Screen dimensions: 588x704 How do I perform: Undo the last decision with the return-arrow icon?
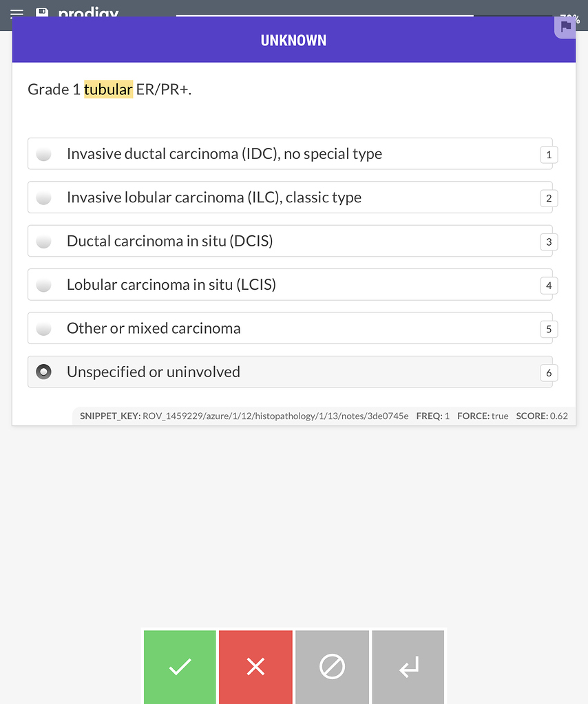point(408,666)
